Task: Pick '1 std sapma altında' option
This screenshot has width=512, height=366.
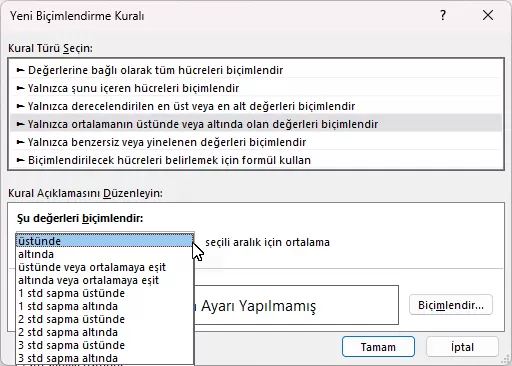Action: click(105, 306)
